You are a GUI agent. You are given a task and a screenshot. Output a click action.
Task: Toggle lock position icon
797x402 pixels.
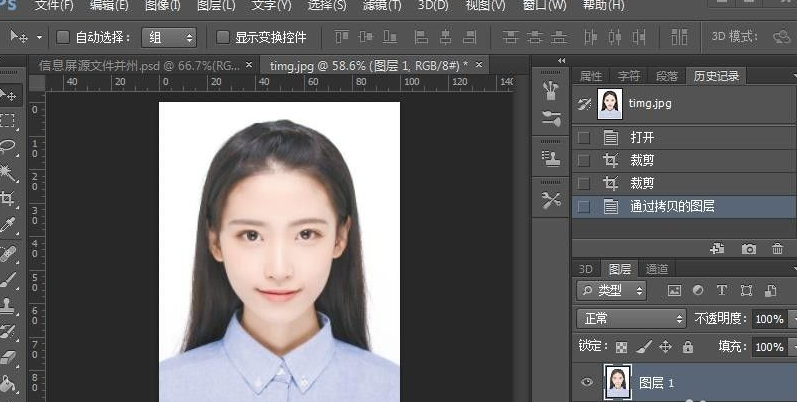click(665, 347)
